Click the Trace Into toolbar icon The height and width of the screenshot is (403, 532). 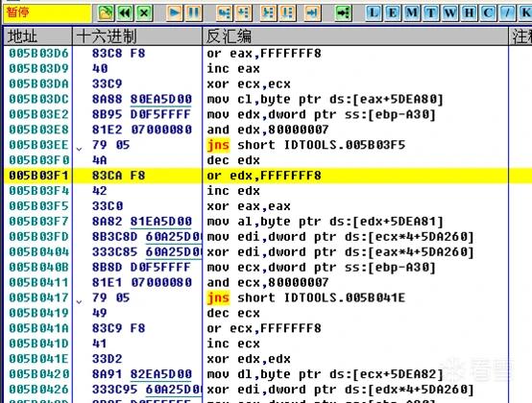[268, 13]
